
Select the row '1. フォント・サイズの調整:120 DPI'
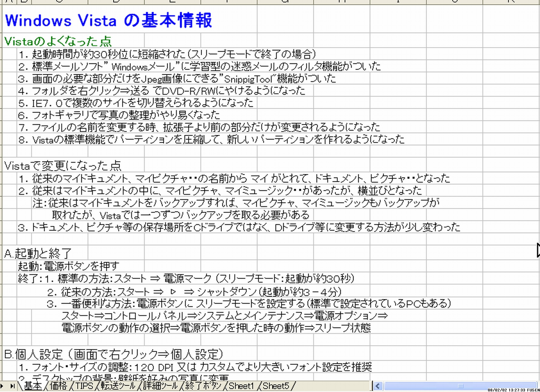pos(195,367)
